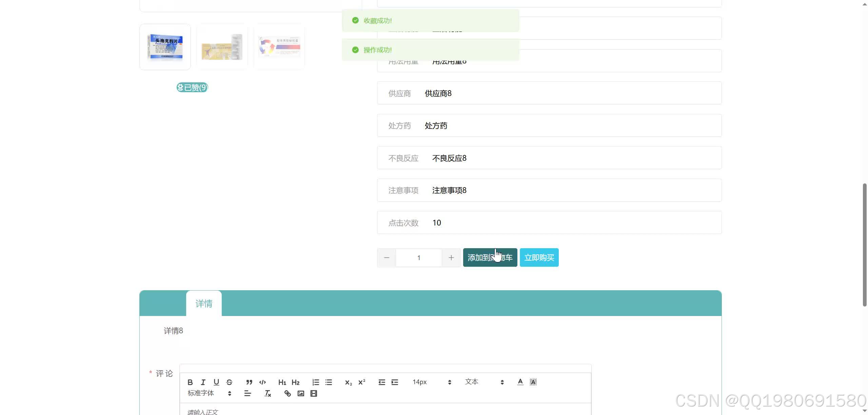Screen dimensions: 868x415
Task: Clear text formatting with the Tx icon
Action: (x=267, y=393)
